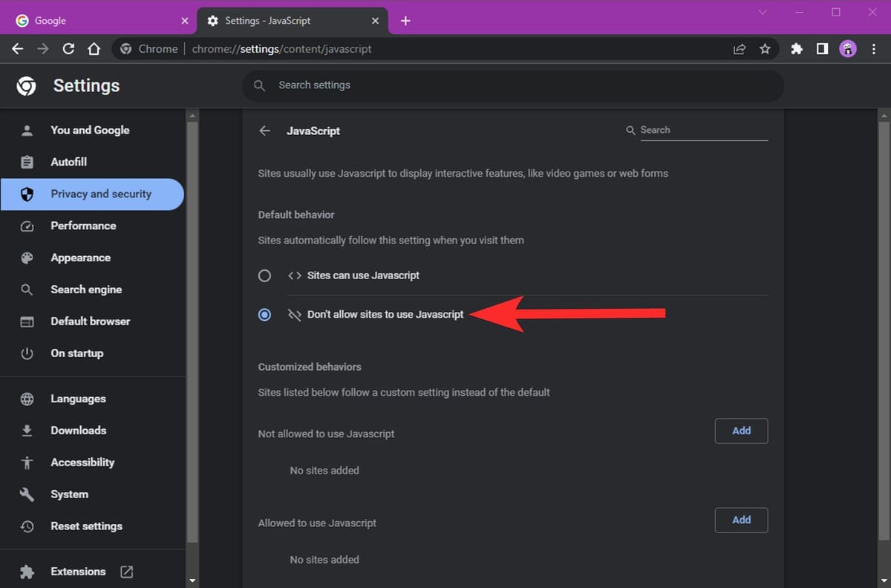Image resolution: width=891 pixels, height=588 pixels.
Task: Reload the page with refresh icon
Action: [x=68, y=48]
